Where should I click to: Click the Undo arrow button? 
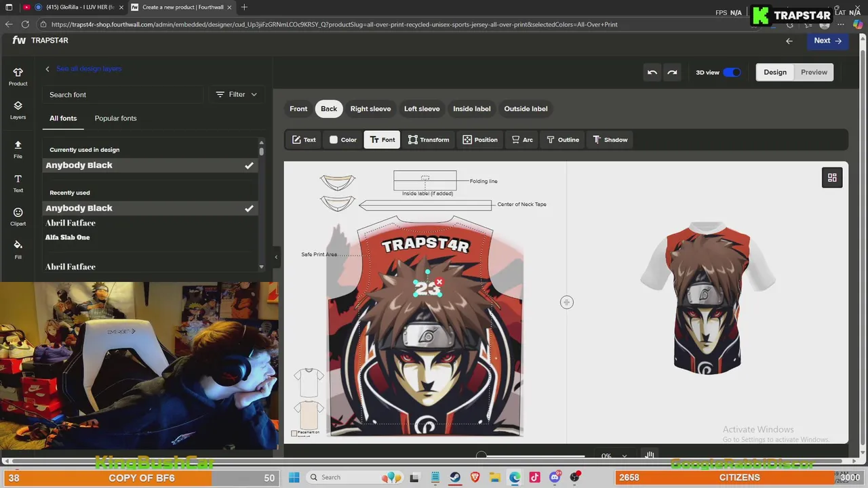(652, 73)
